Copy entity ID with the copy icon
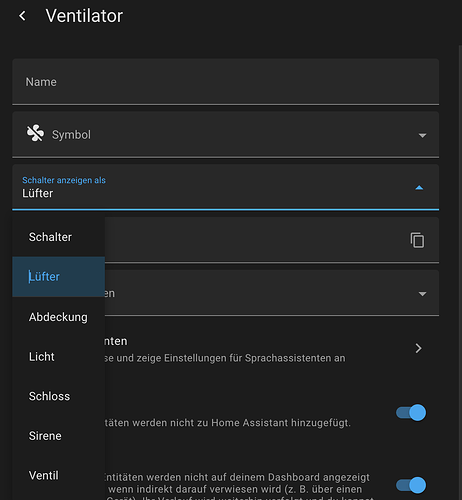 [417, 240]
